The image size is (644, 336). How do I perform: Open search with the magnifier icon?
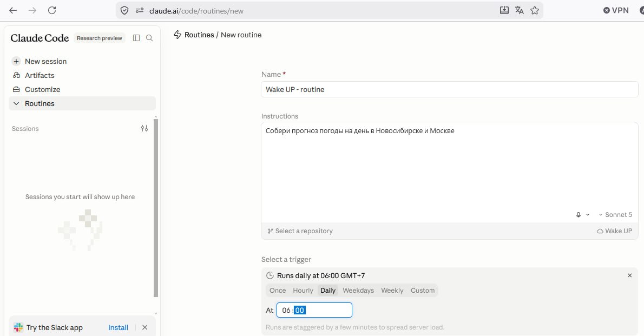[149, 38]
